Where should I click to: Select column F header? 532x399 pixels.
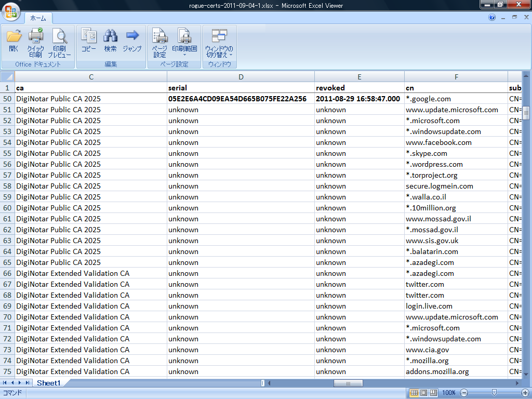point(456,77)
